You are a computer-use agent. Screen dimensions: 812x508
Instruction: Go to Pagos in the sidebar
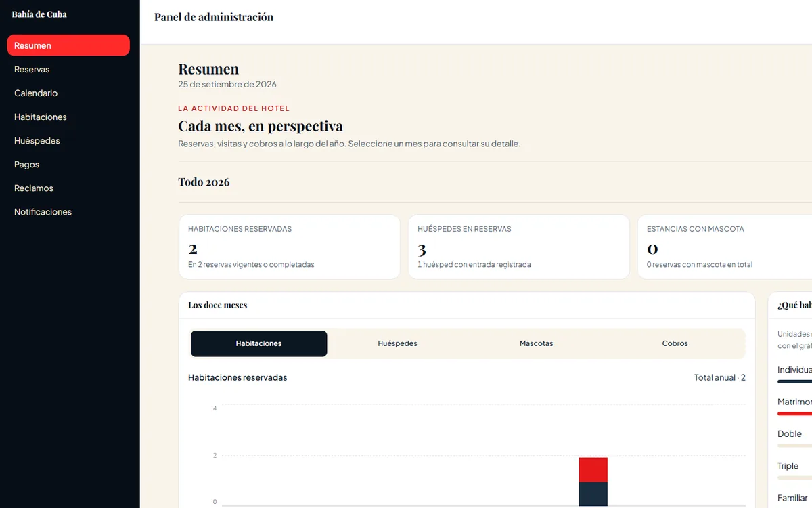68,164
